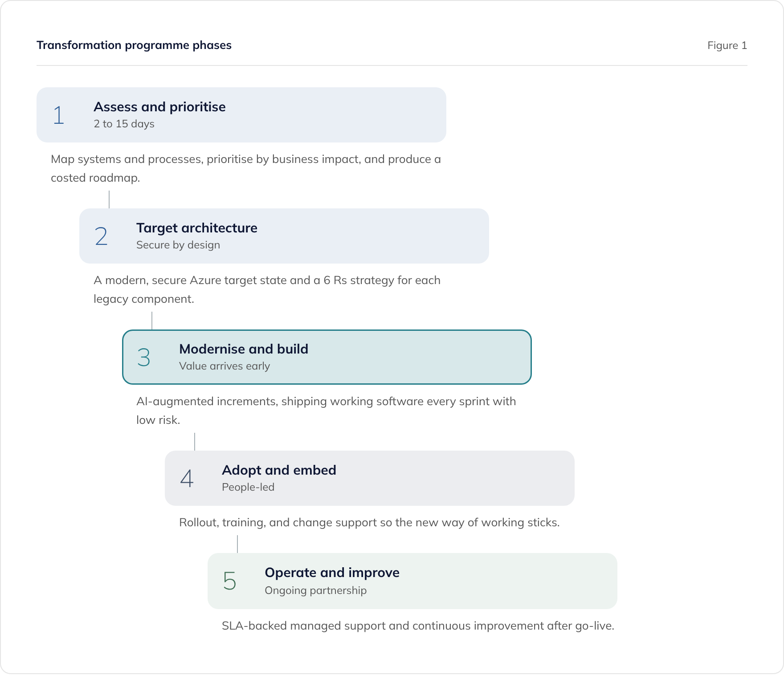Viewport: 784px width, 675px height.
Task: Select the Assess and prioritise heading
Action: (x=159, y=107)
